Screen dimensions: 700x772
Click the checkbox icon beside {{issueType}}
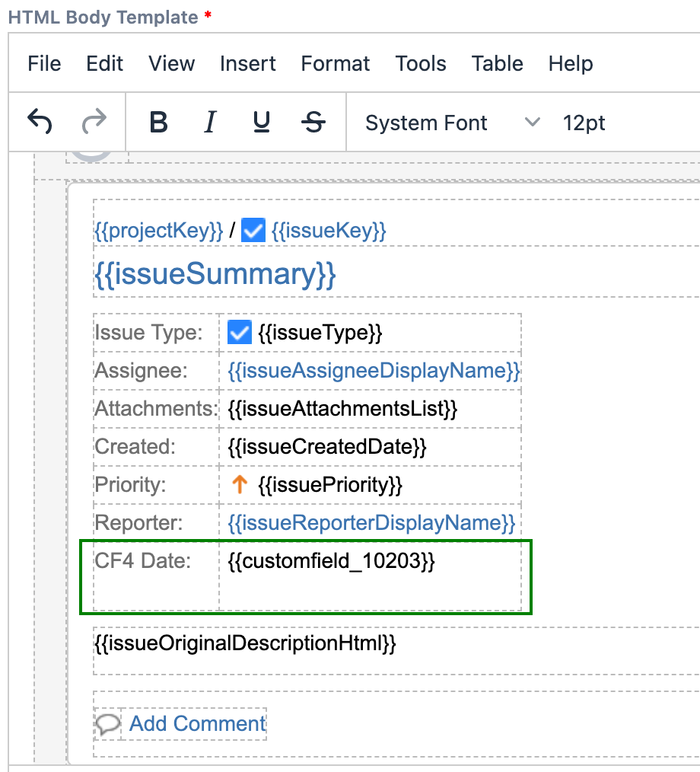click(x=240, y=332)
